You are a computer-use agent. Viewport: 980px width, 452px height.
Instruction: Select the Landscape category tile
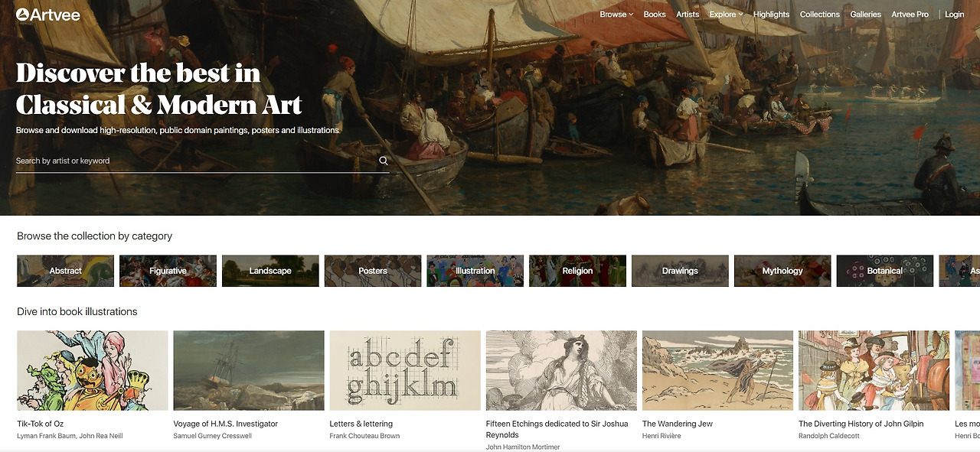[x=270, y=271]
